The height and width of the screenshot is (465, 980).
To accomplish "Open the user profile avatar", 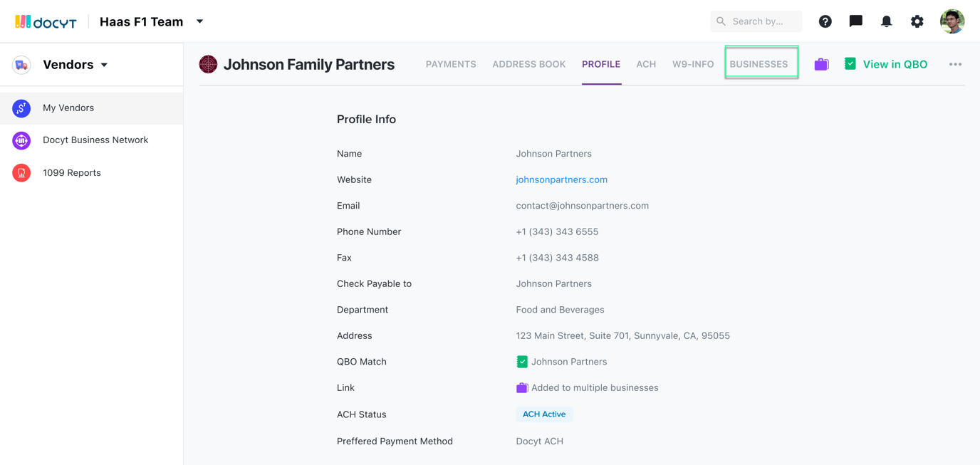I will pyautogui.click(x=952, y=21).
